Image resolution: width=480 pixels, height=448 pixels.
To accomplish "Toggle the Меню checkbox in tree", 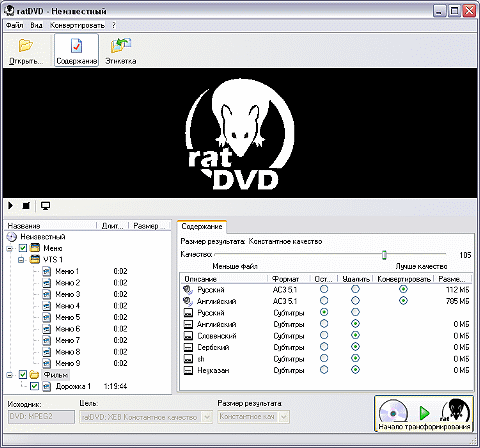I will click(x=23, y=248).
